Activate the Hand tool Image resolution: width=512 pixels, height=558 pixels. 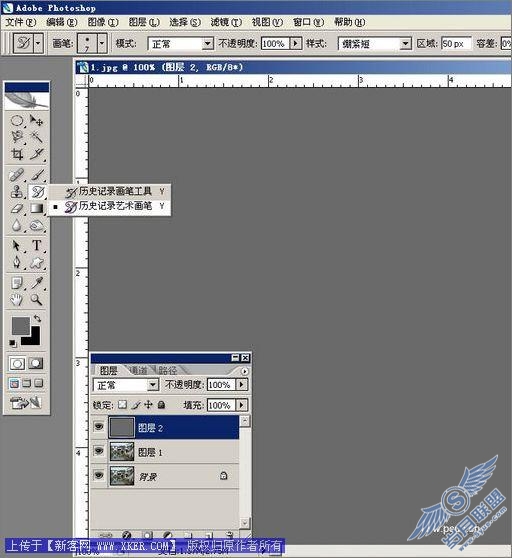coord(17,300)
